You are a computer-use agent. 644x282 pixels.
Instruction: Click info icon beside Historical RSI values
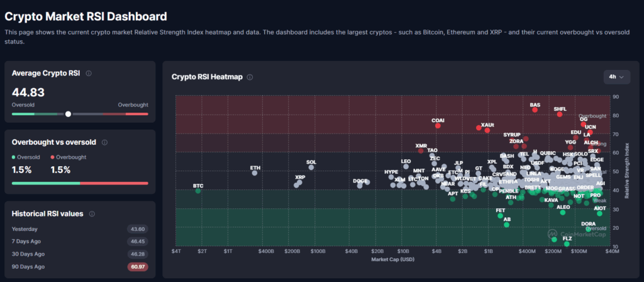(x=92, y=214)
